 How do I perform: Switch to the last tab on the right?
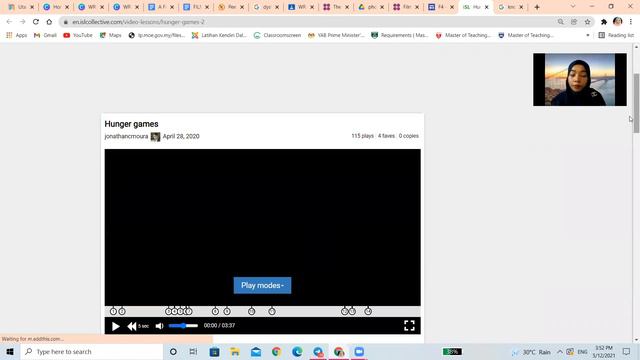(x=511, y=7)
